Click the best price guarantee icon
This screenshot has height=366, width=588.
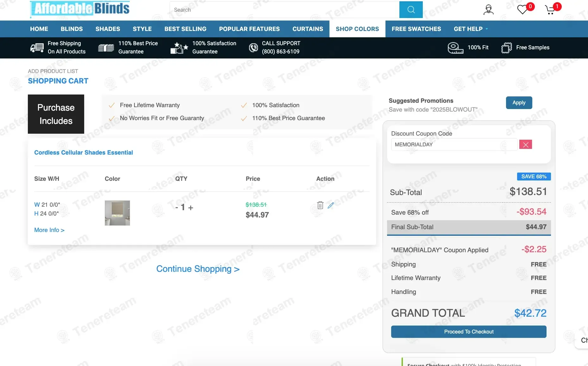[x=106, y=48]
